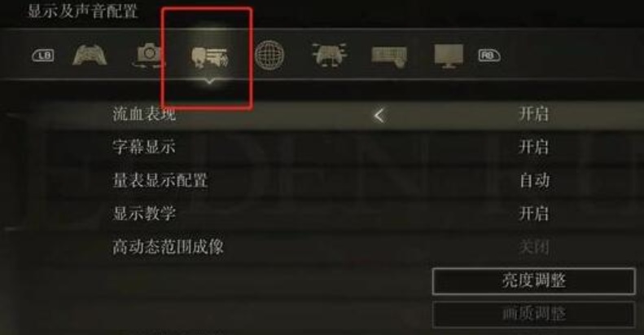Open the controller settings tab icon
Image resolution: width=644 pixels, height=335 pixels.
coord(90,55)
